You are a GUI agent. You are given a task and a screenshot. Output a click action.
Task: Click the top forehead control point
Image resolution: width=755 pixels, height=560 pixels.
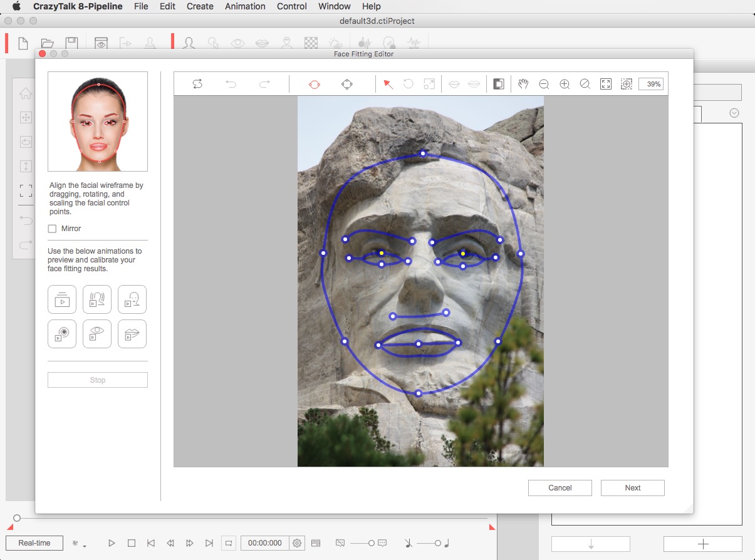[x=423, y=153]
